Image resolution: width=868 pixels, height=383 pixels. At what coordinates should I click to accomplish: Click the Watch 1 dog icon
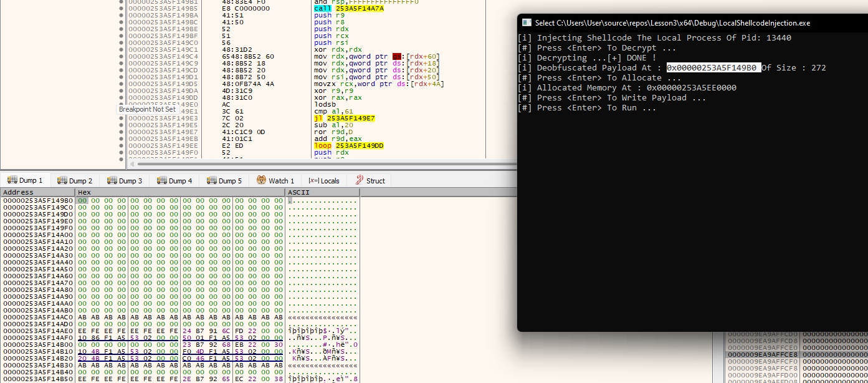[x=262, y=180]
